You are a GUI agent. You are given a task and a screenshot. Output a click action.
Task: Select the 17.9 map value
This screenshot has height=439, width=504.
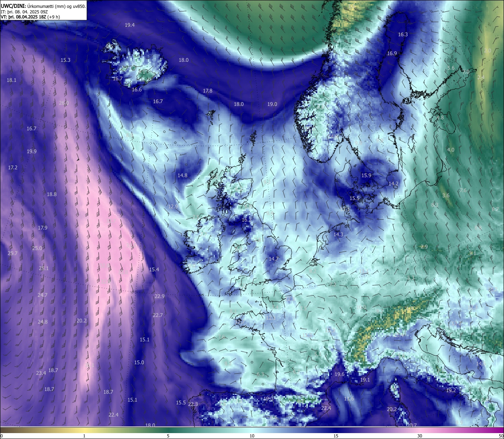point(43,228)
